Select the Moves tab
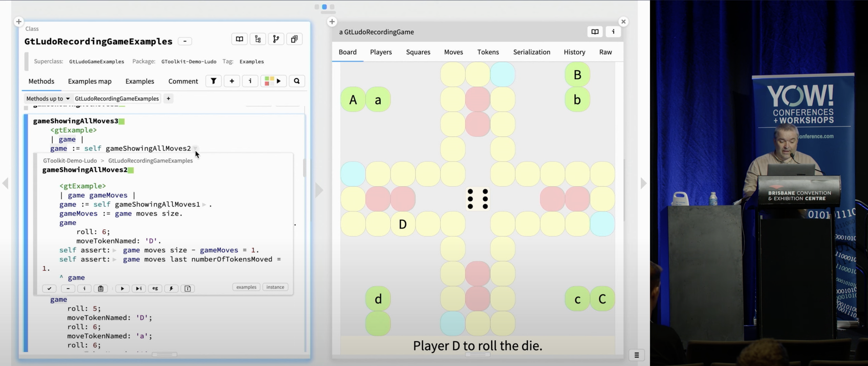The width and height of the screenshot is (868, 366). click(453, 52)
